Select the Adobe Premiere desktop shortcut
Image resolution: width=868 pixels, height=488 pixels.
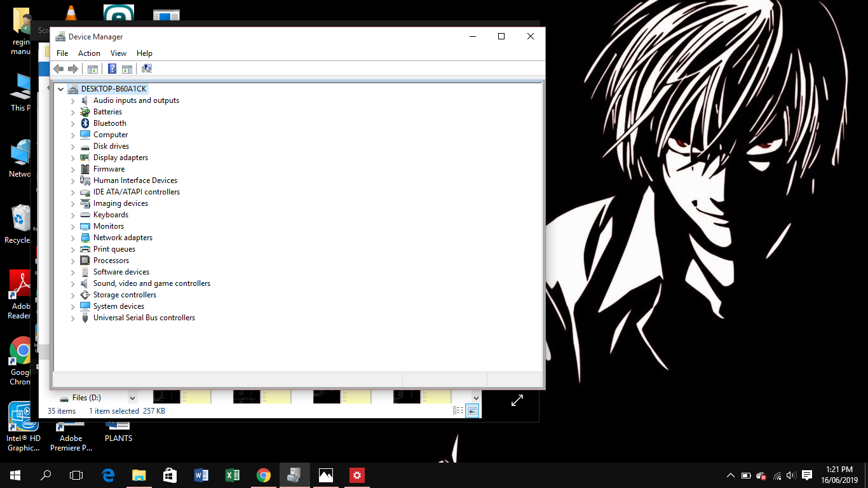tap(71, 438)
